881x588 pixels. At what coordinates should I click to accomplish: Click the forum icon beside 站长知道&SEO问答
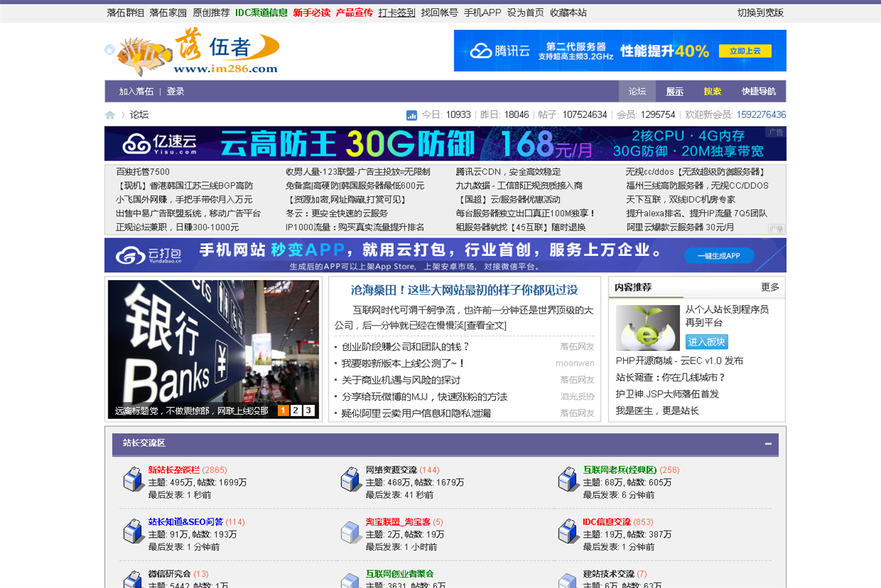[134, 531]
